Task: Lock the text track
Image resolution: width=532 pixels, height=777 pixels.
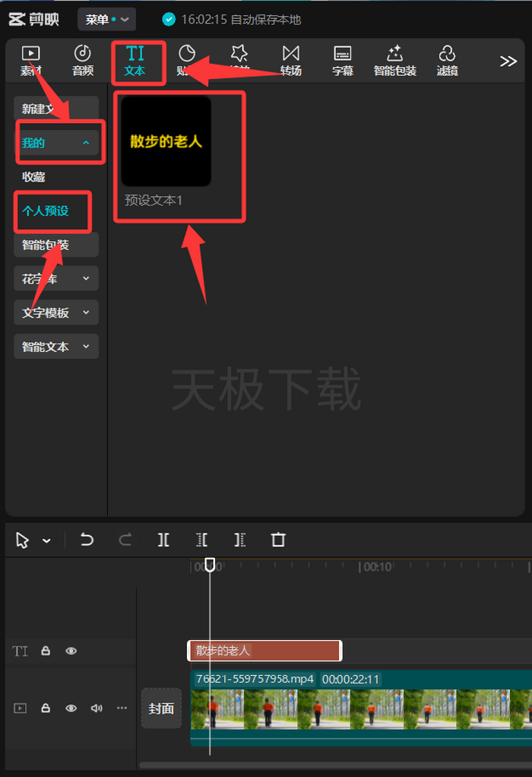Action: (46, 651)
